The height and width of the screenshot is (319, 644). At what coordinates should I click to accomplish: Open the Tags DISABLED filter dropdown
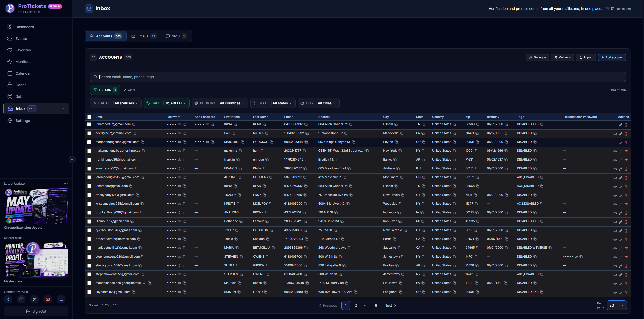(166, 103)
